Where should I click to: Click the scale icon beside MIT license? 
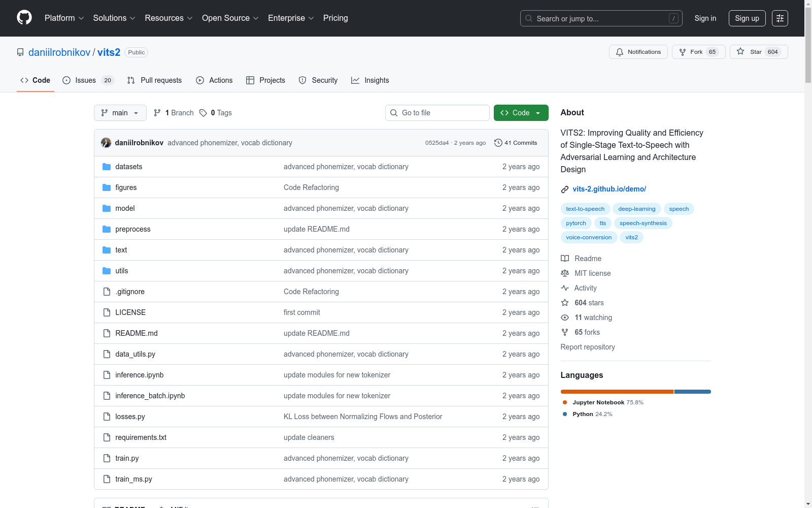(x=565, y=273)
